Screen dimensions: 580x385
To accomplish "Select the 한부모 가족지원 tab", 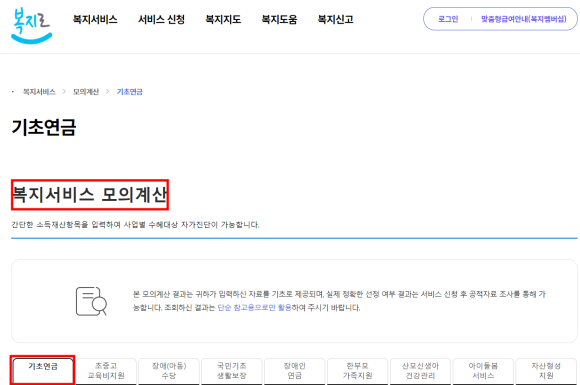I will pyautogui.click(x=357, y=371).
